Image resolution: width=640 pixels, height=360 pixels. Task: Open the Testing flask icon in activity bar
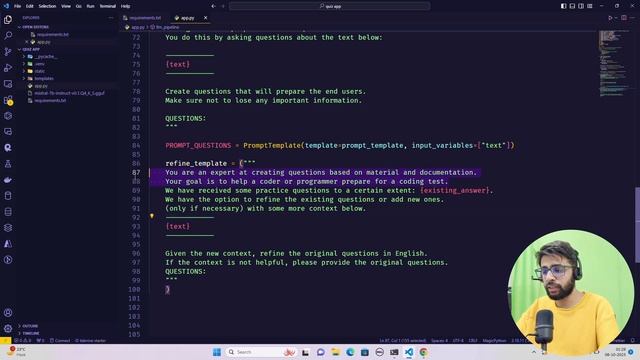8,164
